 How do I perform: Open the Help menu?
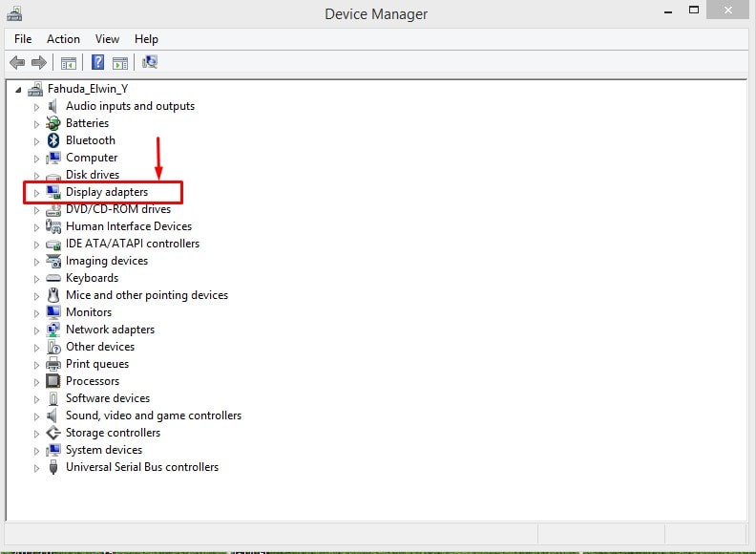click(146, 39)
